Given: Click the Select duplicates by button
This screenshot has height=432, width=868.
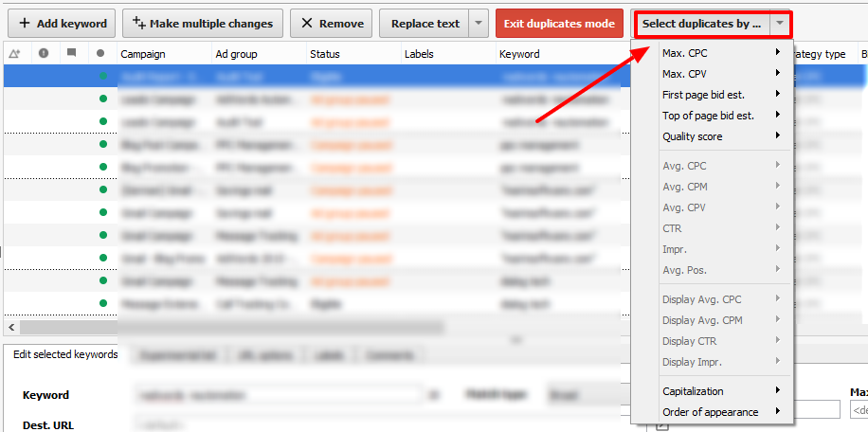Looking at the screenshot, I should [x=701, y=24].
